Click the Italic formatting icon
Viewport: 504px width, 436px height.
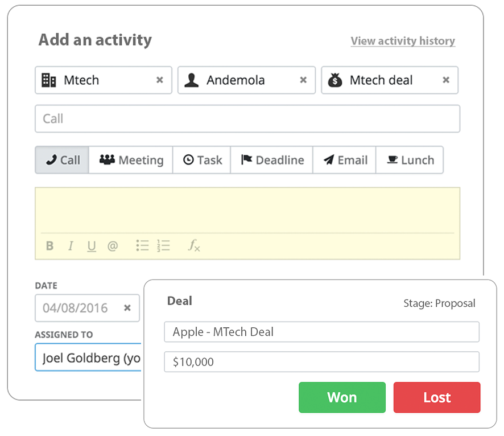pyautogui.click(x=71, y=246)
